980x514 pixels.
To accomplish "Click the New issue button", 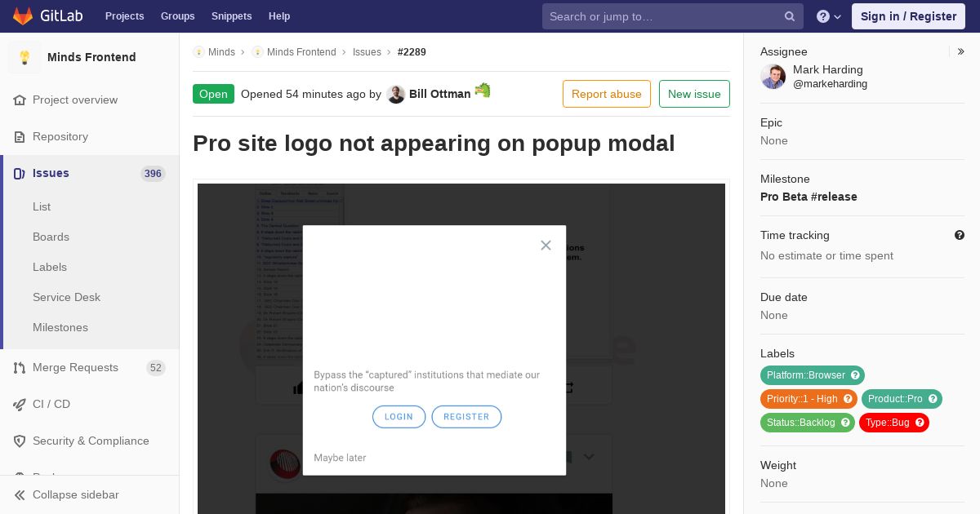I will click(694, 94).
